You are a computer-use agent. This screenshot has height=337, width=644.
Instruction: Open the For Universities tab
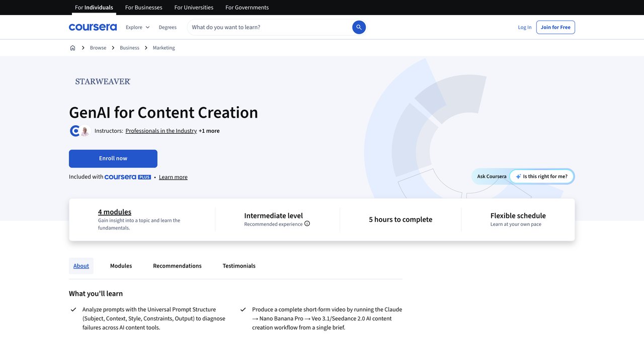coord(194,8)
